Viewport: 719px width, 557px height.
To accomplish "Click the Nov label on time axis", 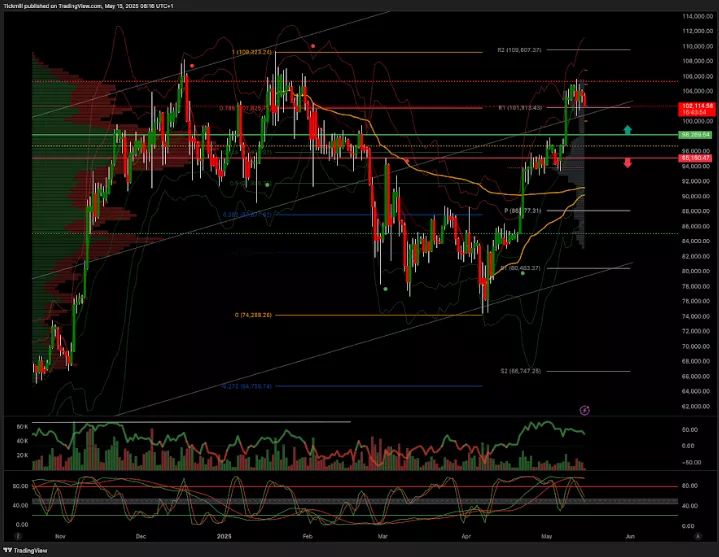I will coord(60,537).
